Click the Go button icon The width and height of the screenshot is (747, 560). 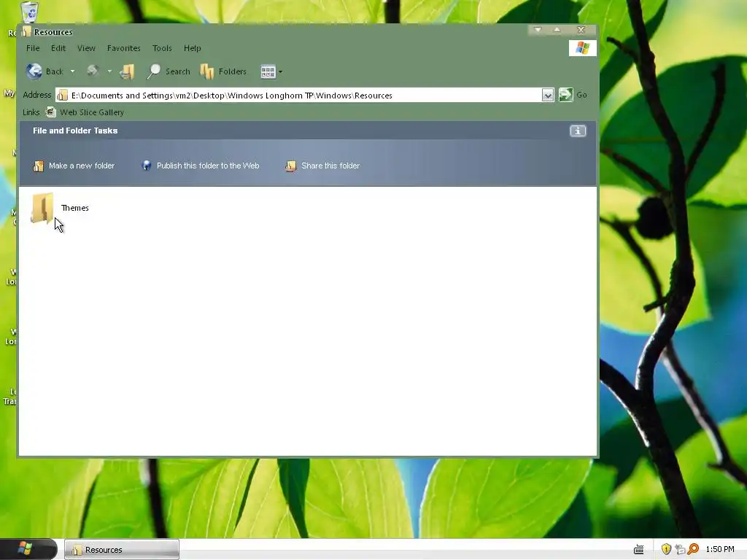click(x=565, y=95)
